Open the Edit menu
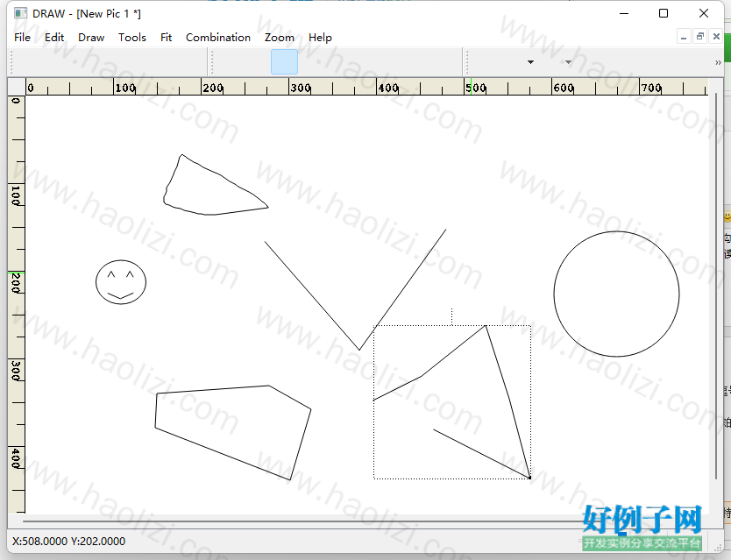 54,38
